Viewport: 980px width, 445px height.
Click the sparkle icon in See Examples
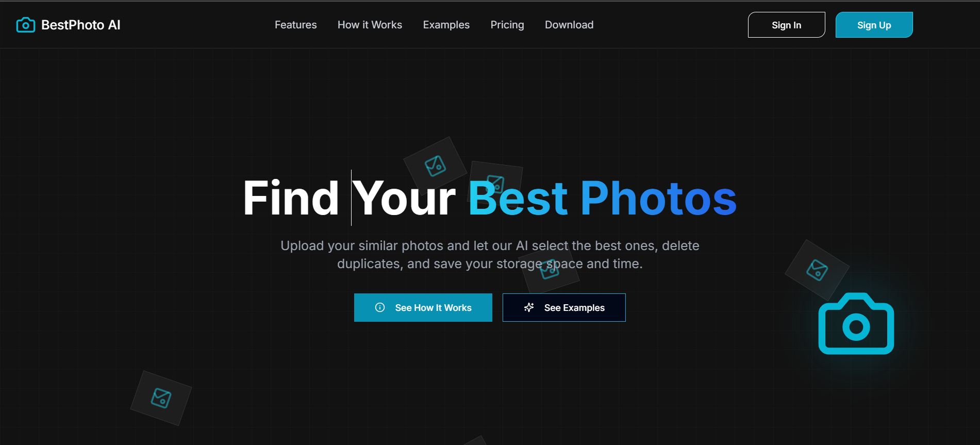(529, 307)
